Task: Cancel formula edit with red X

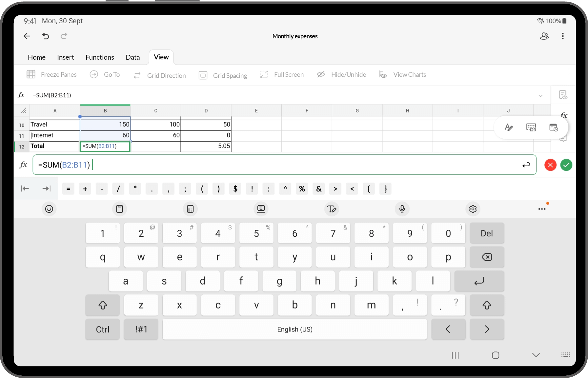Action: pyautogui.click(x=550, y=165)
